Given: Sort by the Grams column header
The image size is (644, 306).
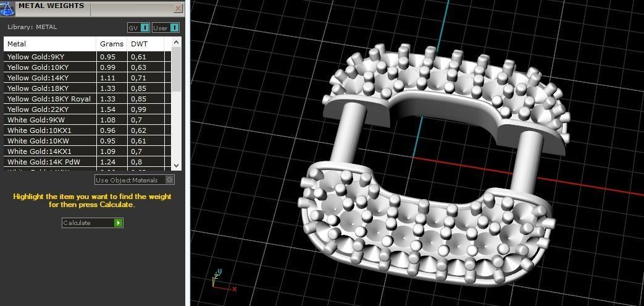Looking at the screenshot, I should (x=111, y=44).
